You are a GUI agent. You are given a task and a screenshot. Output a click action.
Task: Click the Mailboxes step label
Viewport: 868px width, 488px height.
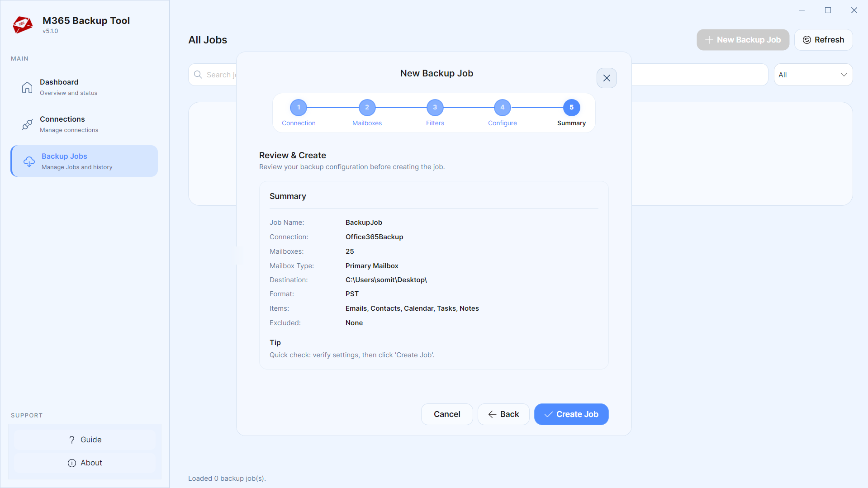[x=367, y=123]
